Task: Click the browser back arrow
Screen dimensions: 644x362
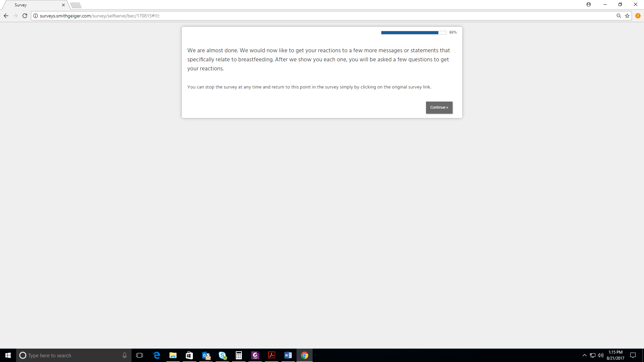Action: [x=6, y=16]
